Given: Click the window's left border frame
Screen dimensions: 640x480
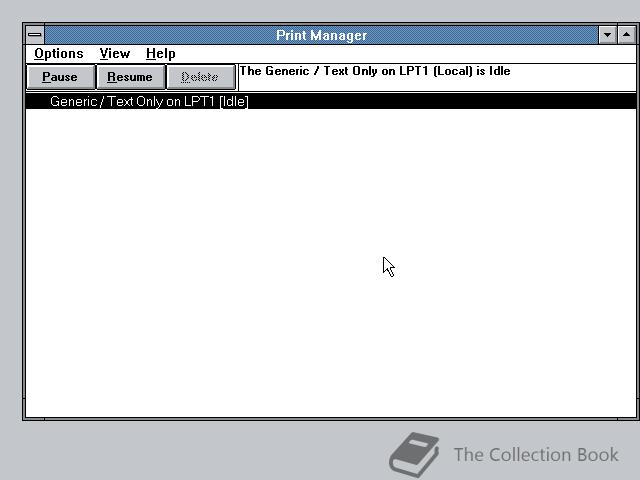Looking at the screenshot, I should (x=24, y=220).
